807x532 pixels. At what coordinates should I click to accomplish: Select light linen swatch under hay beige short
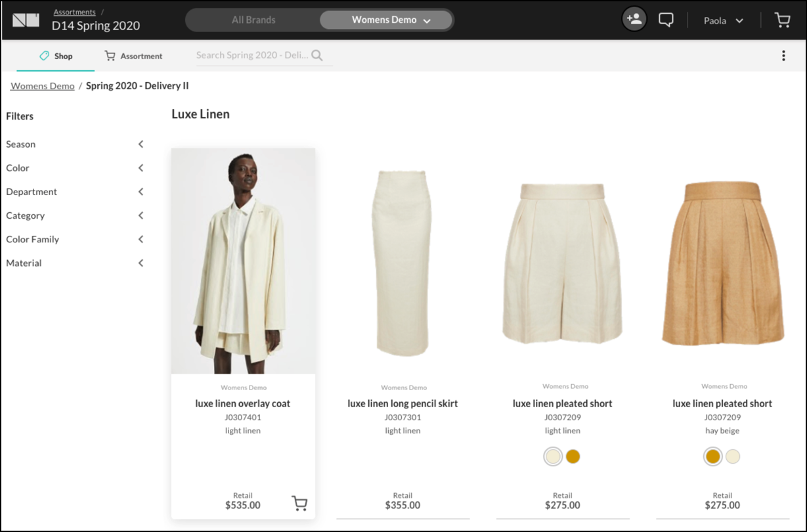[733, 456]
